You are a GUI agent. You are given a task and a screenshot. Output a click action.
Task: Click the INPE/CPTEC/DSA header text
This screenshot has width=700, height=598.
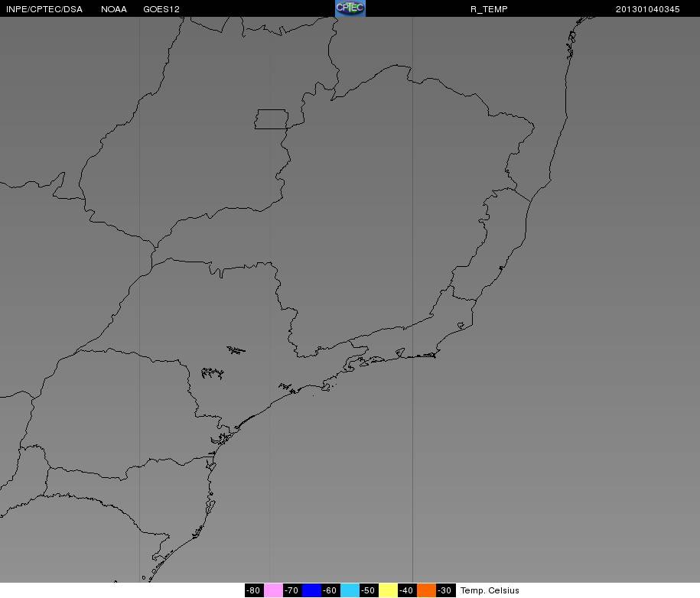pyautogui.click(x=44, y=9)
